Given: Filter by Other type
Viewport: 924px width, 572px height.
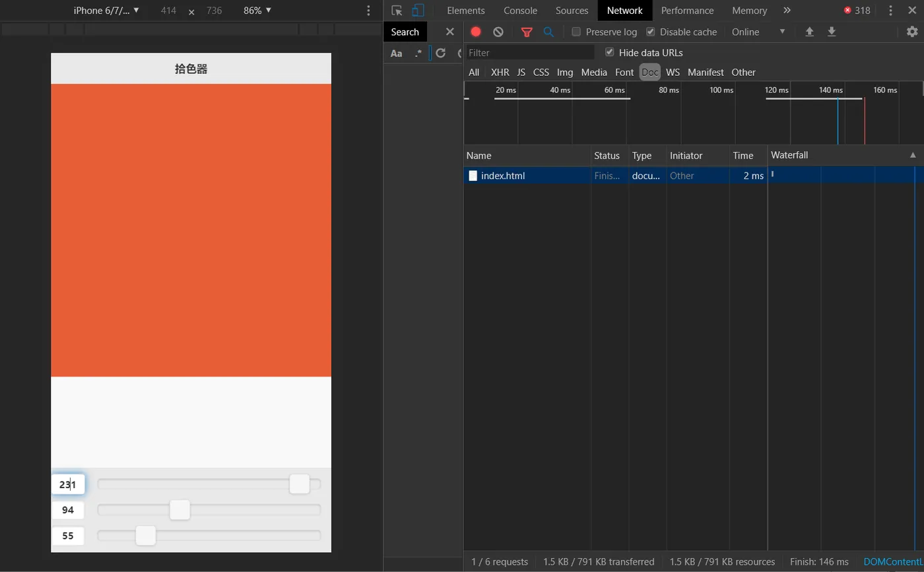Looking at the screenshot, I should pos(743,72).
